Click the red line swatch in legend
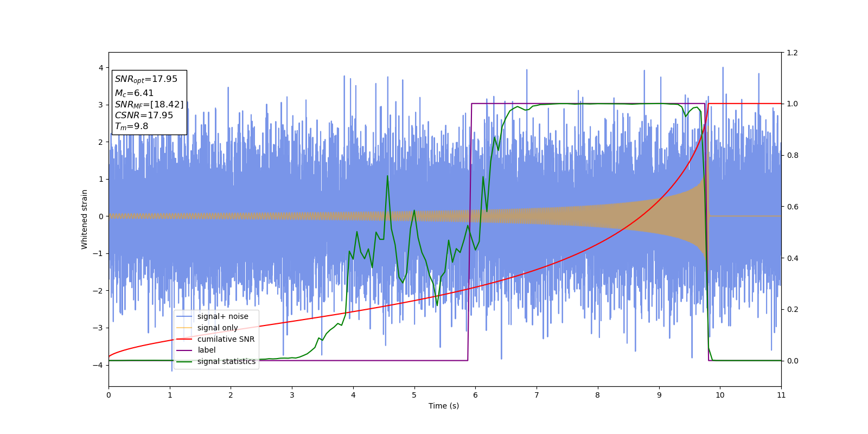 point(184,339)
